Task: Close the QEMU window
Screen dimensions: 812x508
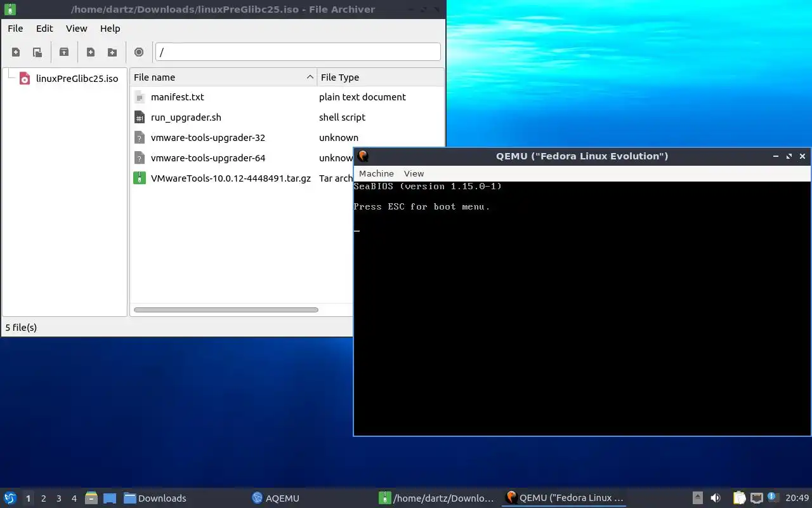Action: pyautogui.click(x=802, y=156)
